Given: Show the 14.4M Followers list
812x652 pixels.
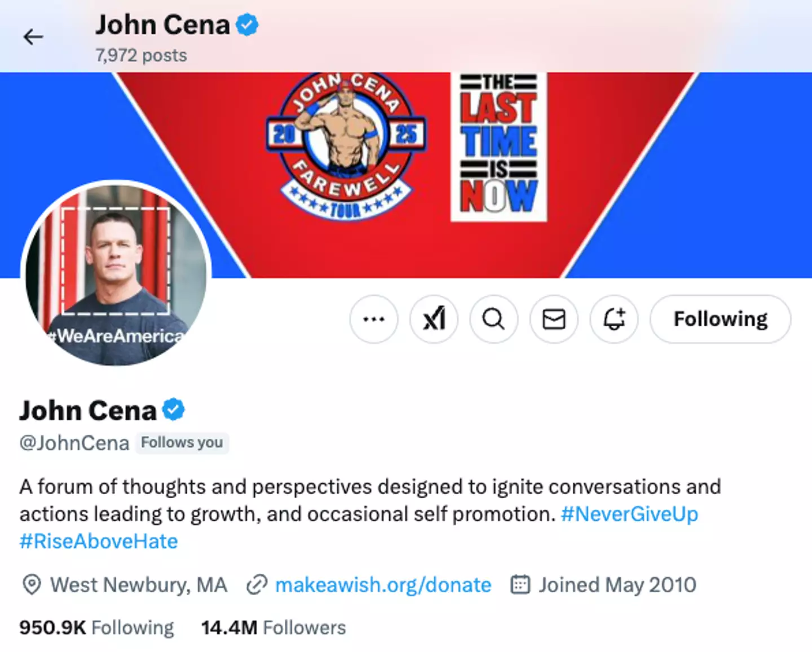Looking at the screenshot, I should click(x=273, y=628).
